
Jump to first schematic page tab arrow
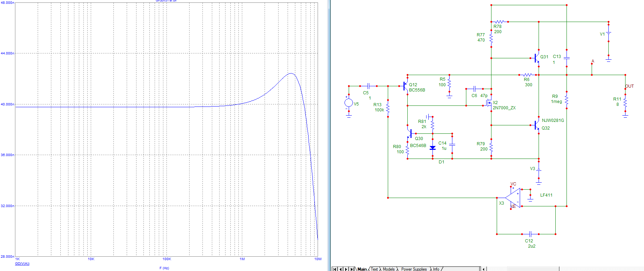click(334, 269)
